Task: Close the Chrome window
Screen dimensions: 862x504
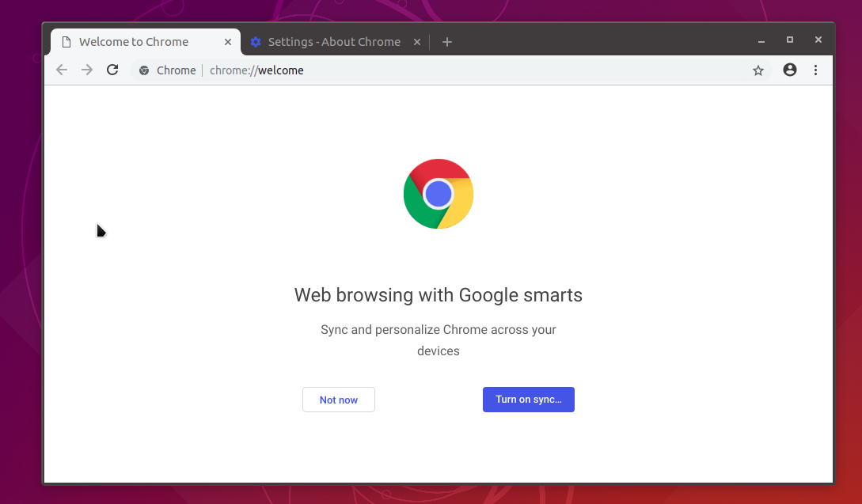Action: point(818,40)
